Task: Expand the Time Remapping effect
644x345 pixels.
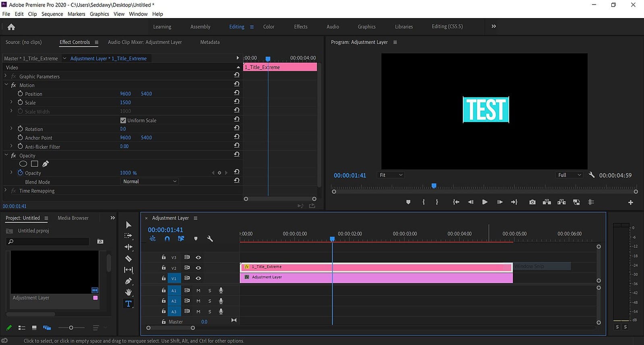Action: pos(6,191)
